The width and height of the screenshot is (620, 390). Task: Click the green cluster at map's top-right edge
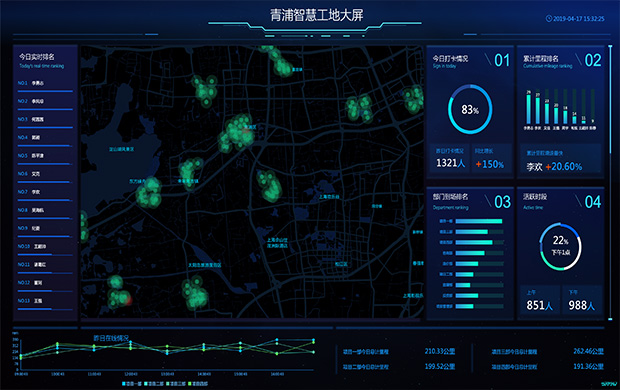pos(413,98)
